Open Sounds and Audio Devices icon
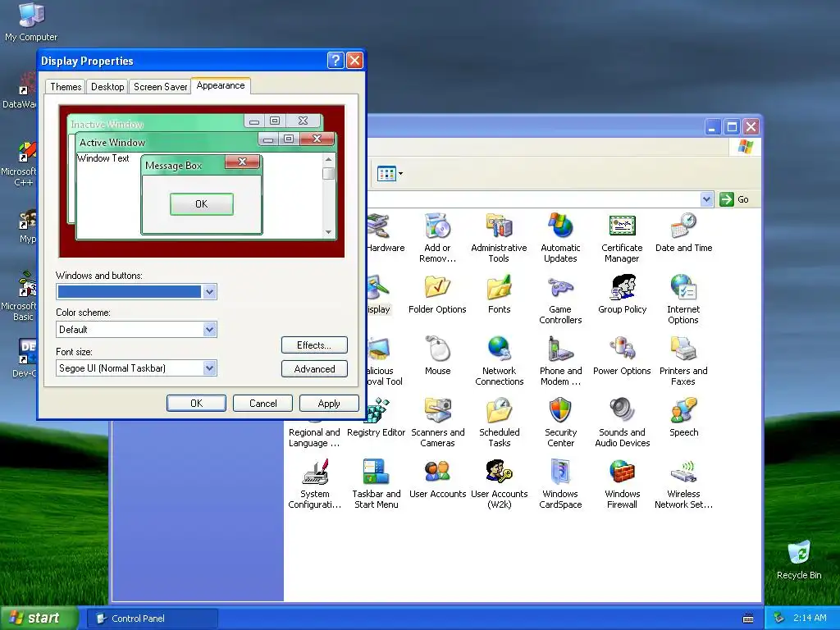840x630 pixels. [622, 422]
